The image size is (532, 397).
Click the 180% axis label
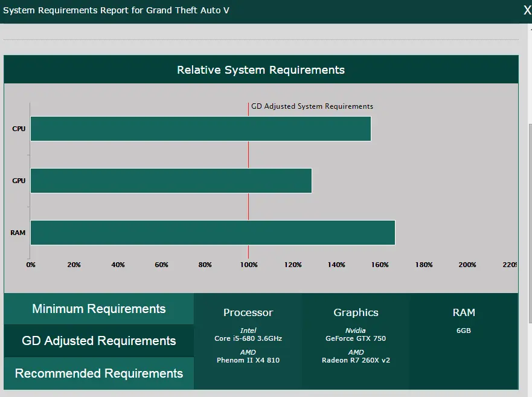coord(424,265)
